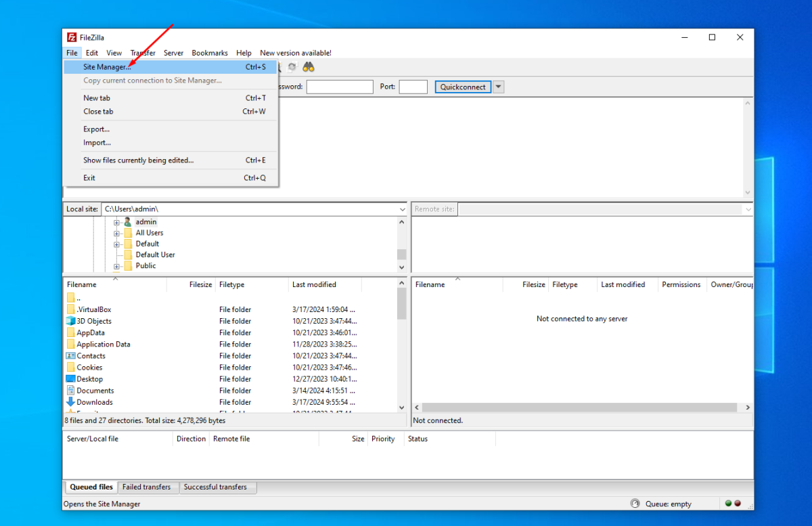Click the Port input field
Image resolution: width=812 pixels, height=526 pixels.
[413, 87]
